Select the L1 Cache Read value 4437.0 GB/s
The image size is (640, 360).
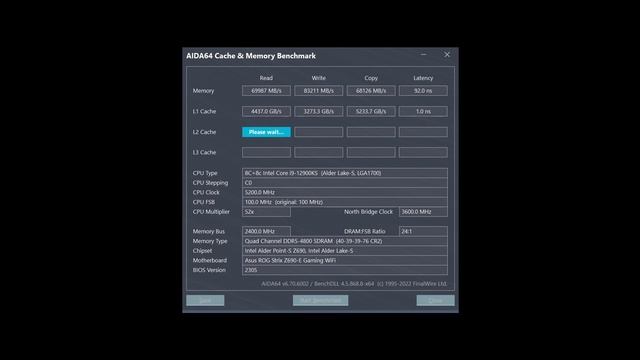click(x=266, y=111)
